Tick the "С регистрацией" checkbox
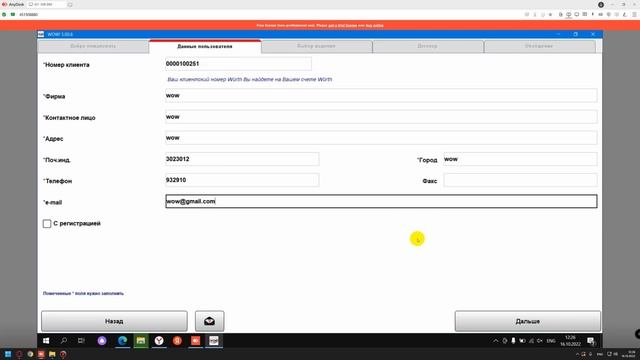Viewport: 640px width, 360px height. coord(47,224)
